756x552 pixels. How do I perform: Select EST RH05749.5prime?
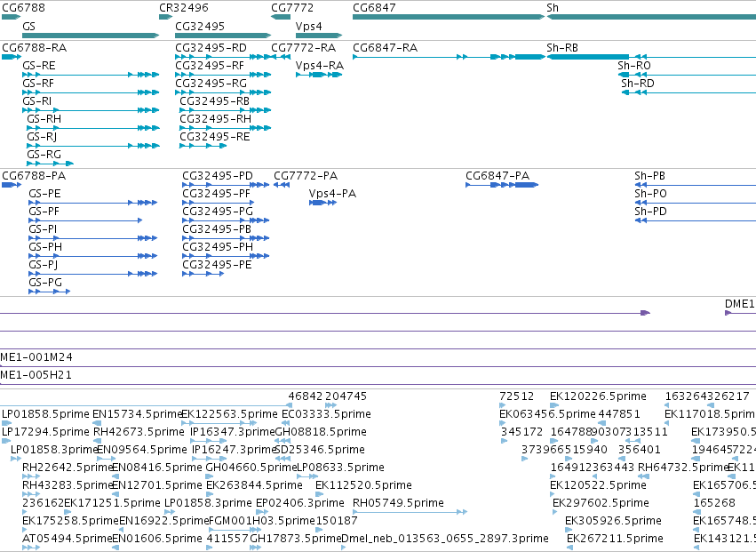tap(398, 503)
